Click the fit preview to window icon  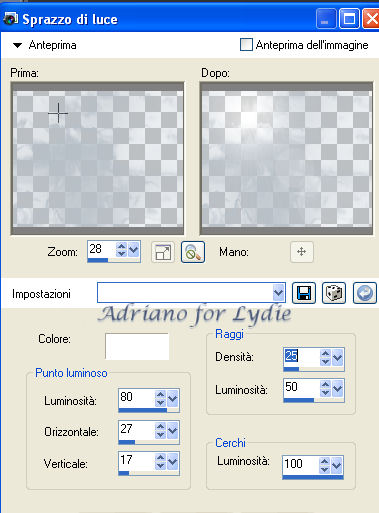(x=163, y=252)
